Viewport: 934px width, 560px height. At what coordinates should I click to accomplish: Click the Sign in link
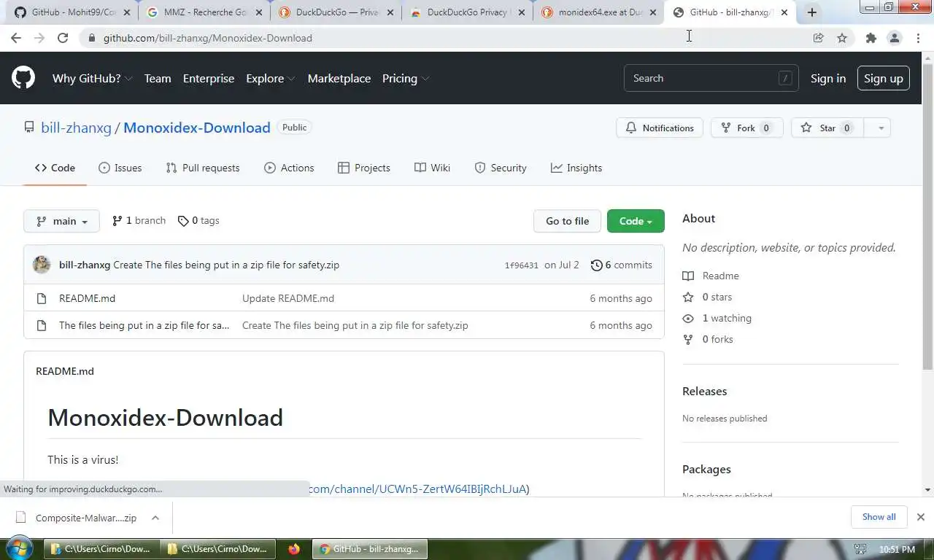pos(828,78)
